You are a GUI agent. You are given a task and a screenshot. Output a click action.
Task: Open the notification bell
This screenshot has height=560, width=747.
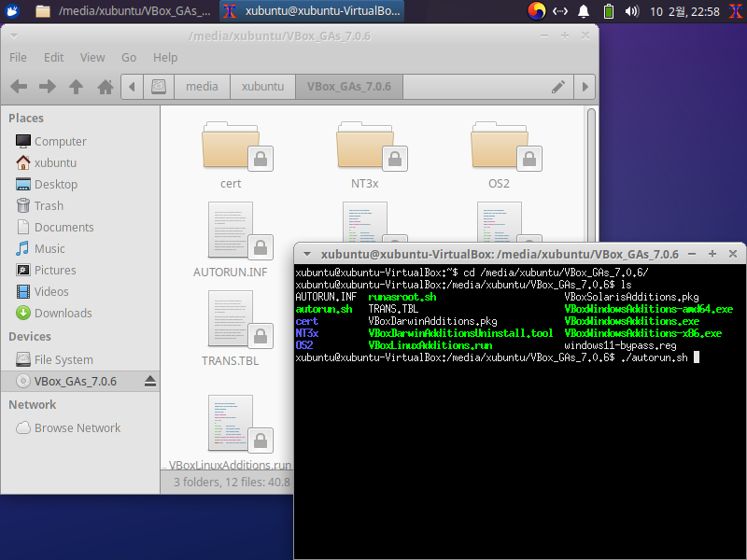[584, 11]
